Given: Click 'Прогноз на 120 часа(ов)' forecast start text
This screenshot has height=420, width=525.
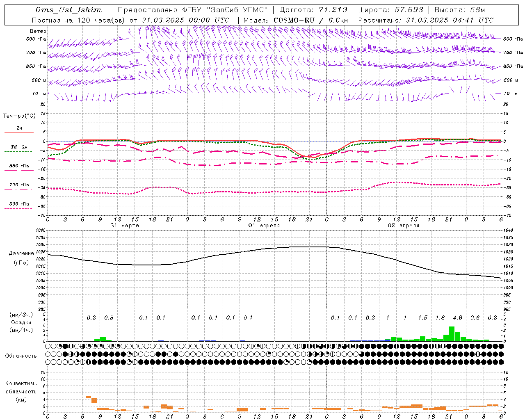Looking at the screenshot, I should (x=79, y=20).
